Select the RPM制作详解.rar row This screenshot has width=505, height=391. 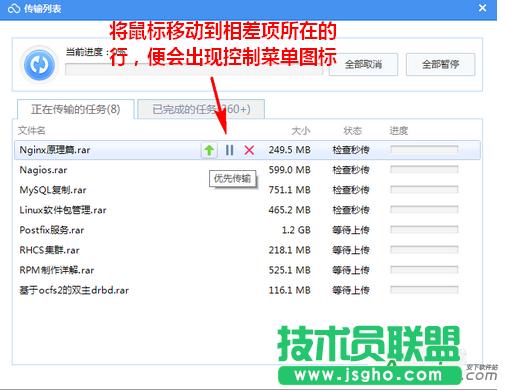247,270
